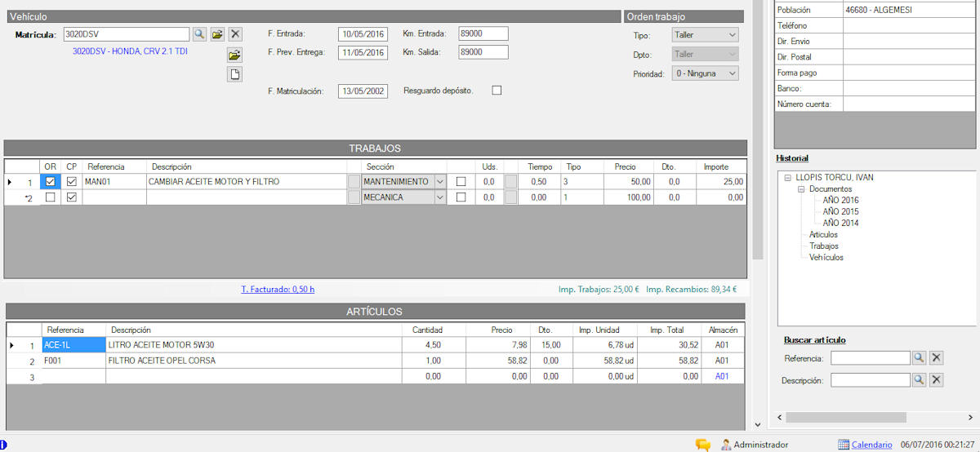980x452 pixels.
Task: Click the Buscar artículo Referencia input
Action: [870, 357]
